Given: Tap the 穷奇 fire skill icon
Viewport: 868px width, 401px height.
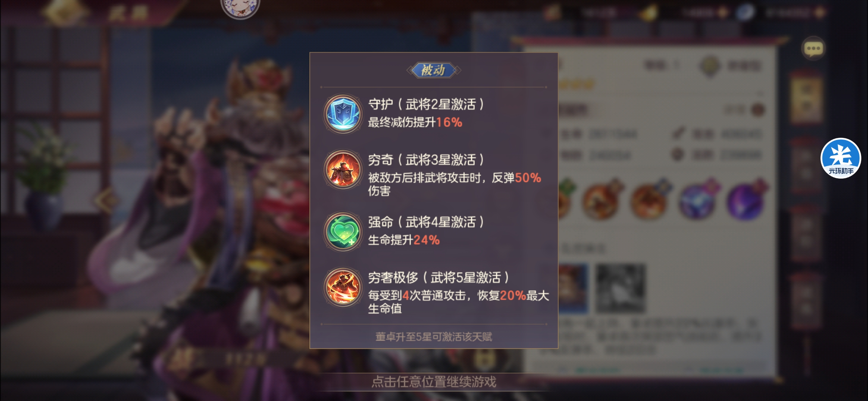Looking at the screenshot, I should tap(343, 169).
